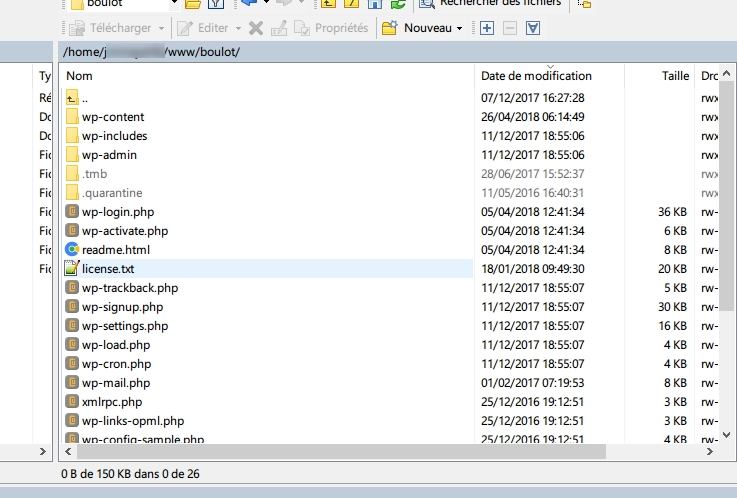Select the wp-admin folder icon
Image resolution: width=737 pixels, height=498 pixels.
(x=72, y=155)
